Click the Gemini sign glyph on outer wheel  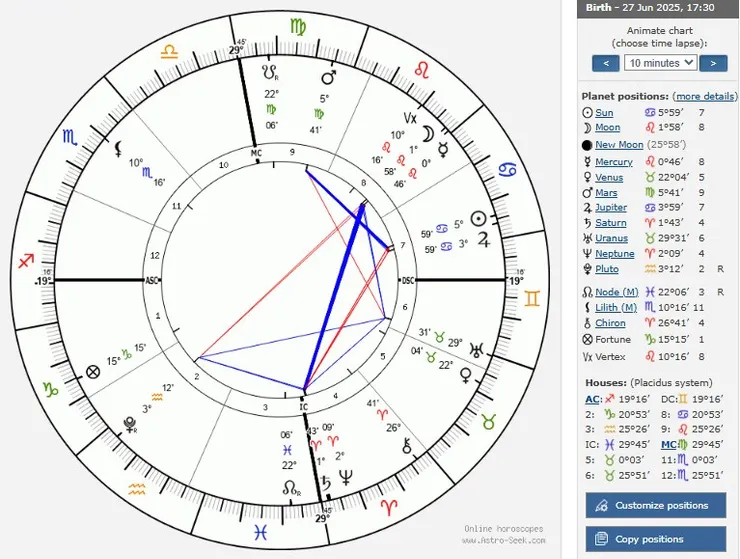531,299
